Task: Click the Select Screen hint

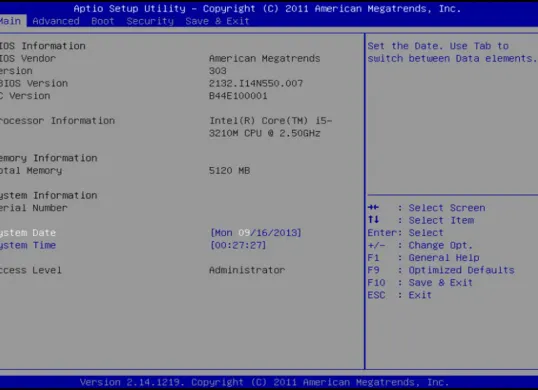Action: [447, 208]
